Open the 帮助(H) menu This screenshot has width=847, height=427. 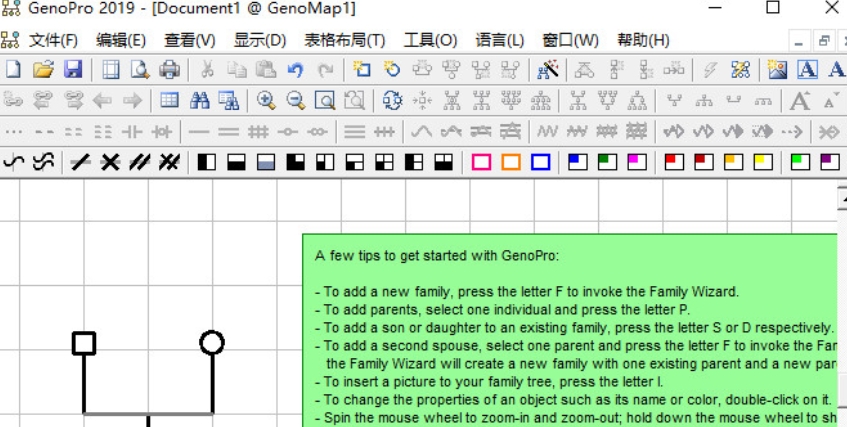click(x=643, y=40)
